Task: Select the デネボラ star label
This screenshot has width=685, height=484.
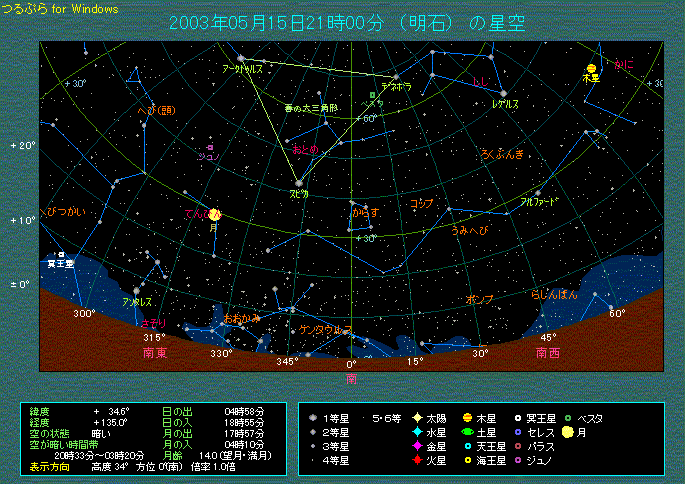Action: click(x=396, y=86)
